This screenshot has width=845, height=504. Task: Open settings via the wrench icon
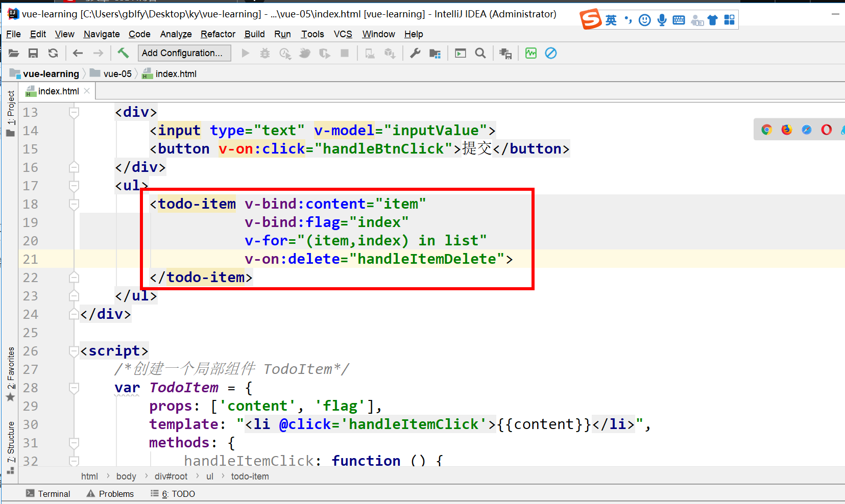coord(415,53)
